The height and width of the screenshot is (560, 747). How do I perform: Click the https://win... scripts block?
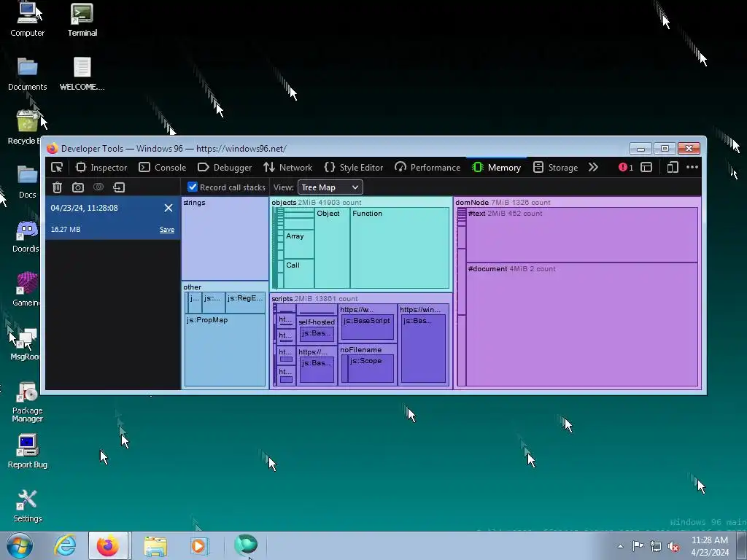(424, 344)
